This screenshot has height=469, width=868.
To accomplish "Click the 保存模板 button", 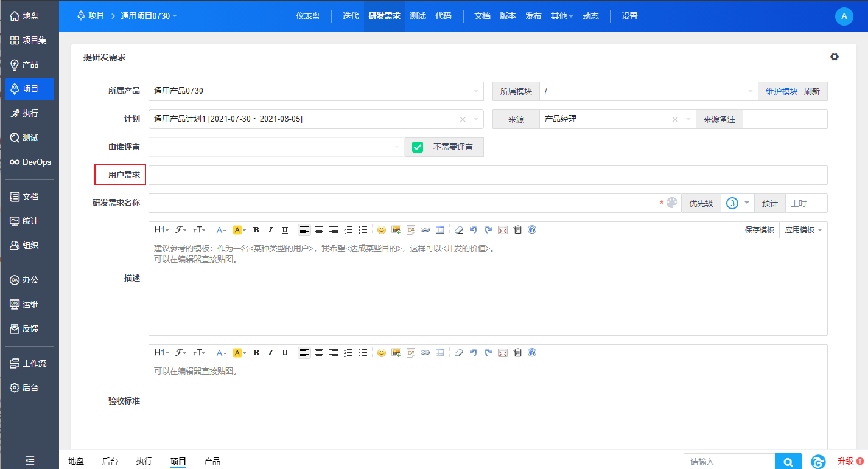I will coord(759,230).
